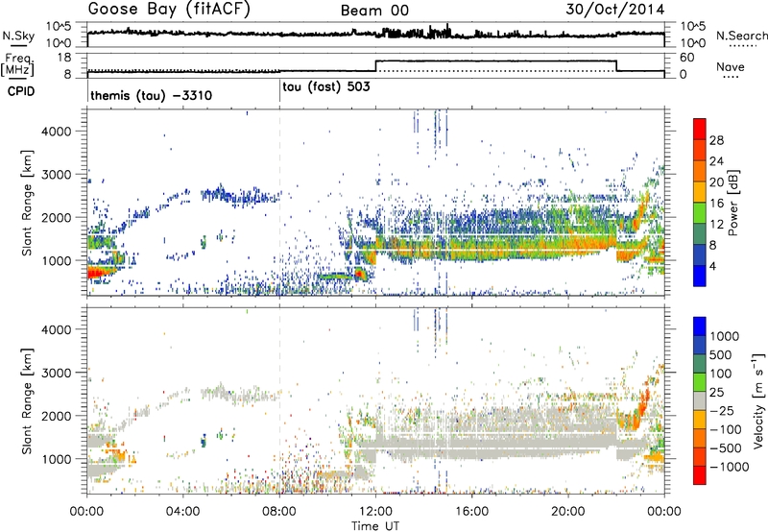This screenshot has height=532, width=768.
Task: Click the 12:00 time tick label
Action: (x=375, y=512)
